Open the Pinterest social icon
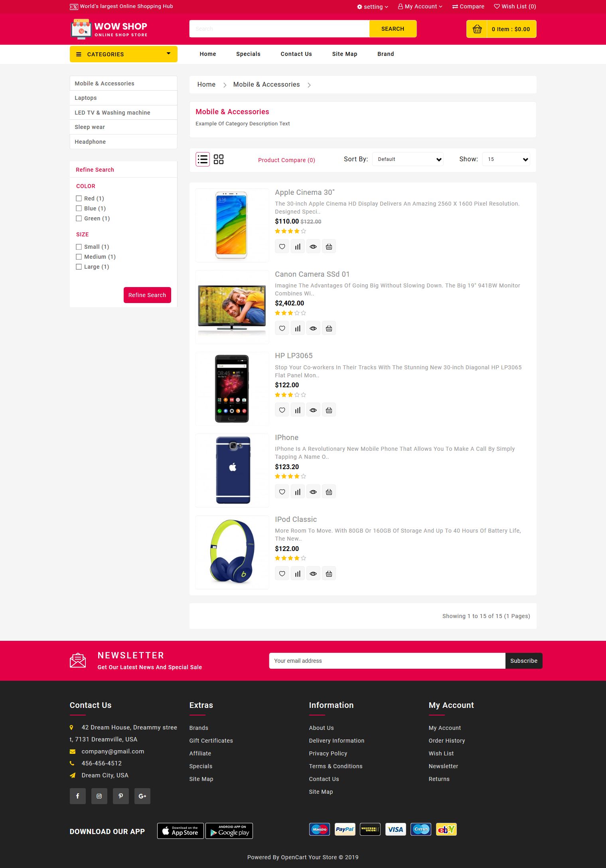 click(121, 796)
